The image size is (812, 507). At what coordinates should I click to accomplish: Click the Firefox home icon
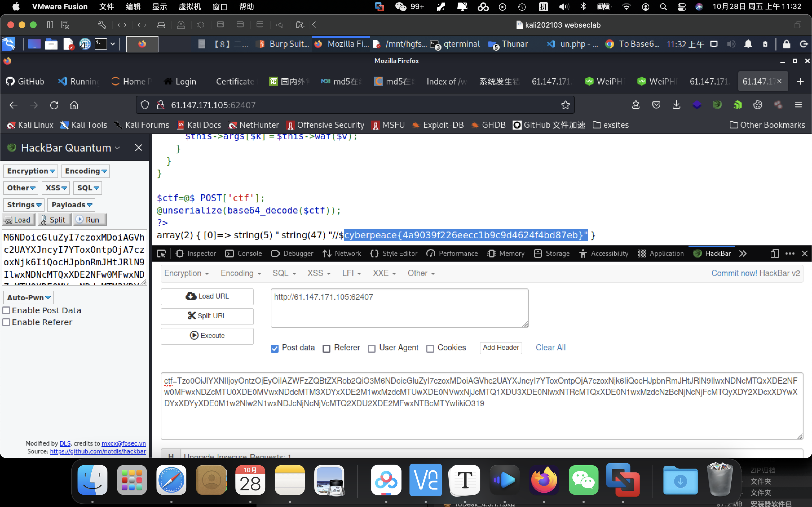pos(74,105)
